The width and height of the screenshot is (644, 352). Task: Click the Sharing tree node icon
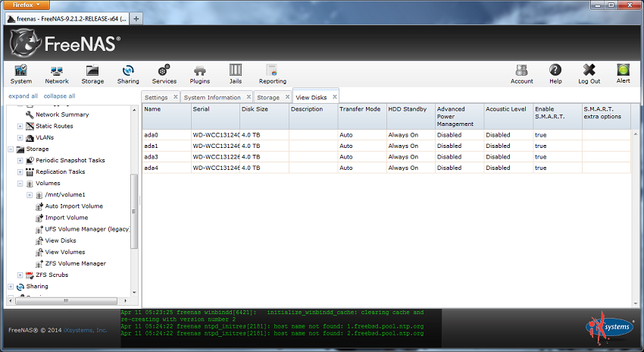[x=20, y=287]
